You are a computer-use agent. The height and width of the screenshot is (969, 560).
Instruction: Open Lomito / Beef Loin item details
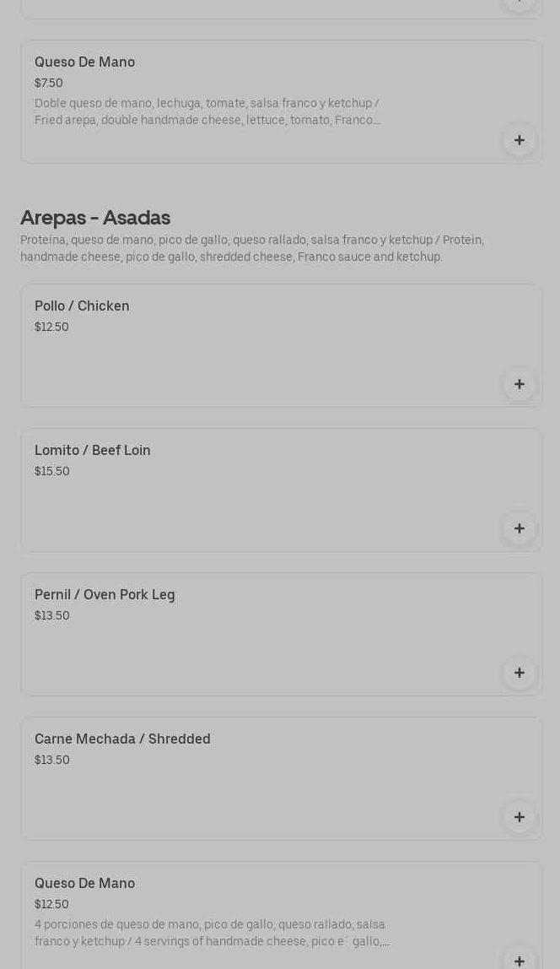(93, 451)
